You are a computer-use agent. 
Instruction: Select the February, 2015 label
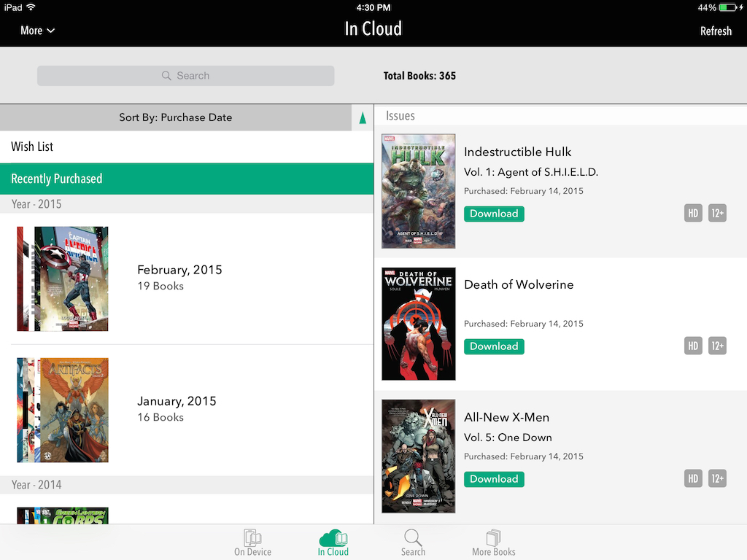[179, 270]
